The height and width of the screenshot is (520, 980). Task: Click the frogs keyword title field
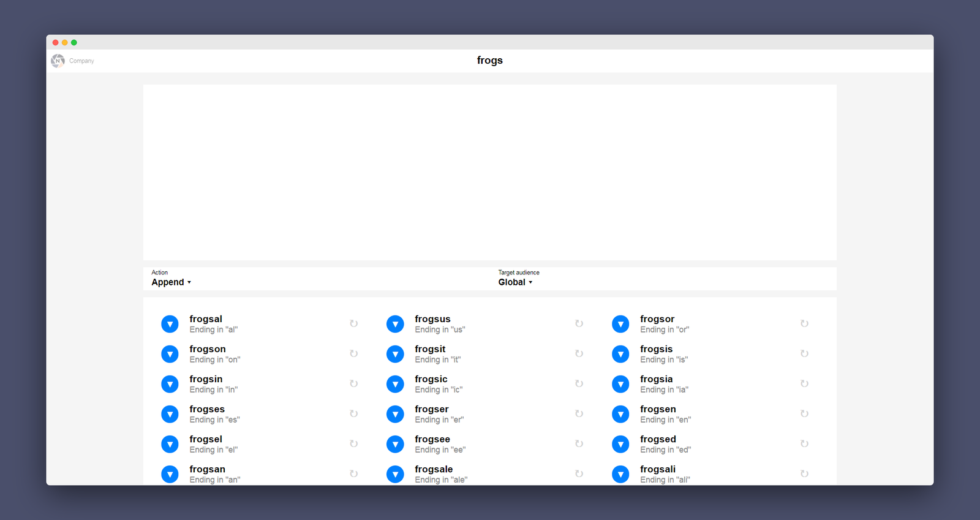490,60
